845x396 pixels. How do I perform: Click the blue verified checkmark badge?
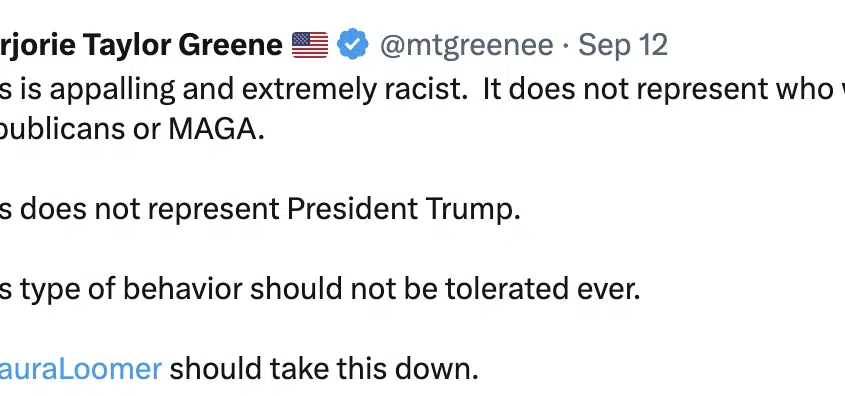click(x=352, y=44)
